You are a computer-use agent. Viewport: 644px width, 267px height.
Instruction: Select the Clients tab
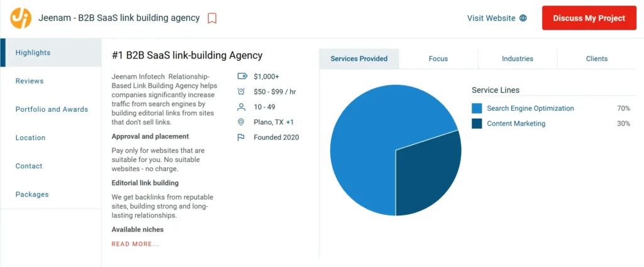(x=596, y=58)
